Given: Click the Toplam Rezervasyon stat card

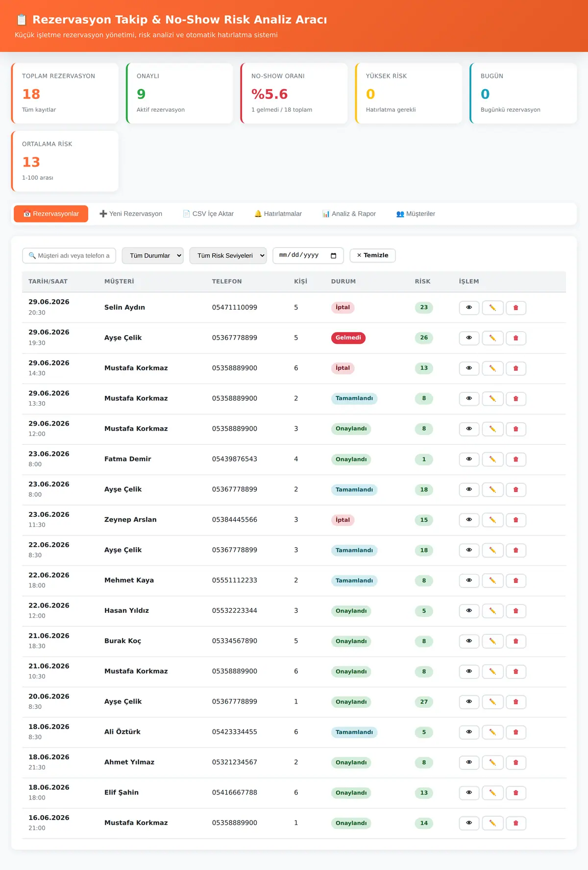Looking at the screenshot, I should (65, 93).
